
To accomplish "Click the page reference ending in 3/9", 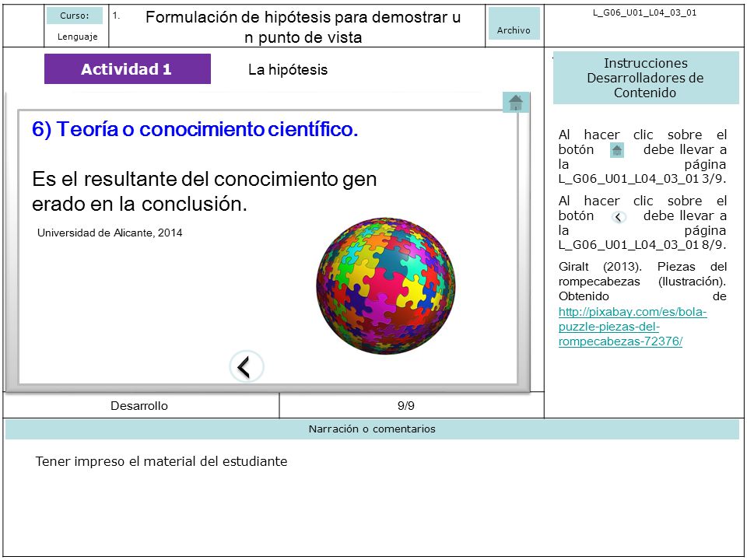I will point(642,179).
